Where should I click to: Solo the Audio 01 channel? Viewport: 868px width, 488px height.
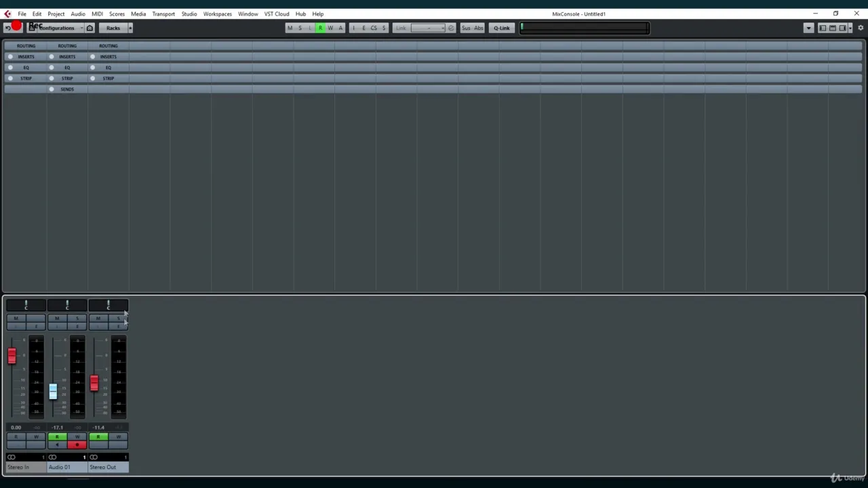pyautogui.click(x=77, y=319)
